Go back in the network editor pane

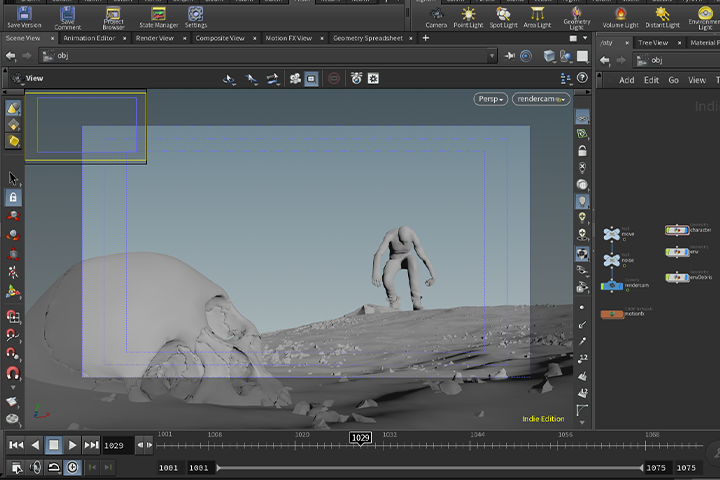605,60
